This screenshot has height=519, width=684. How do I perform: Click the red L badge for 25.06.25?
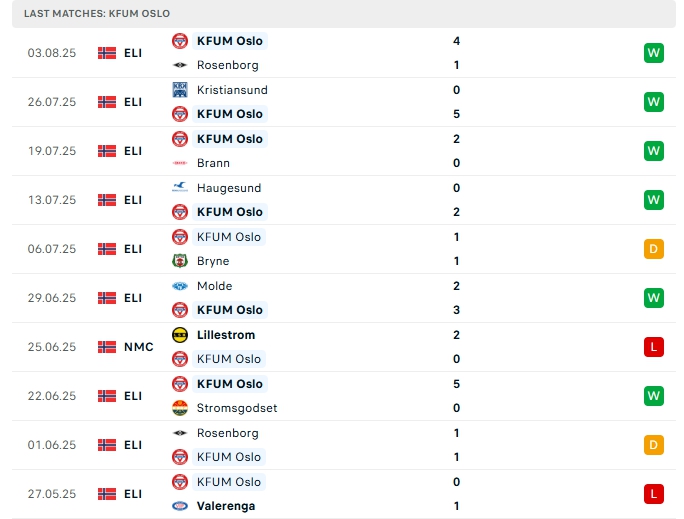(654, 347)
